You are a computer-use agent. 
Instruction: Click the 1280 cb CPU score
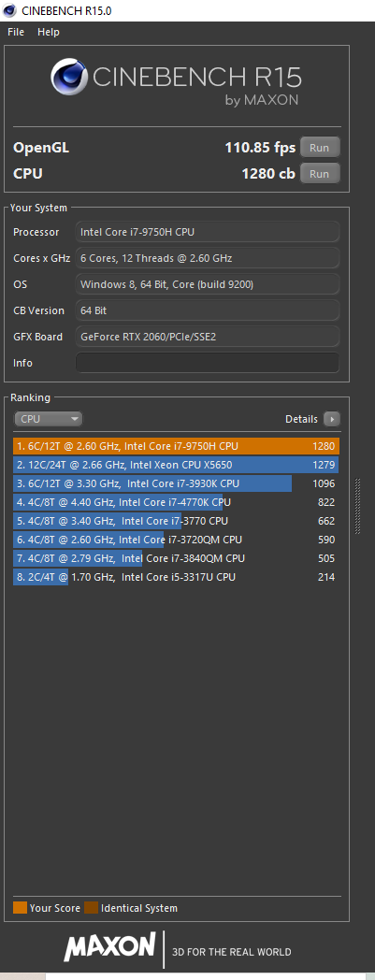[x=268, y=174]
